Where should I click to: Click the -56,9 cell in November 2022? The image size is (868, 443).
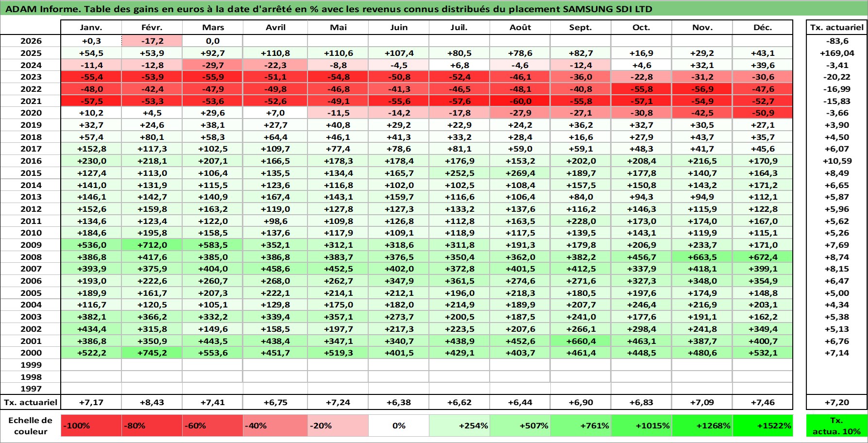702,89
